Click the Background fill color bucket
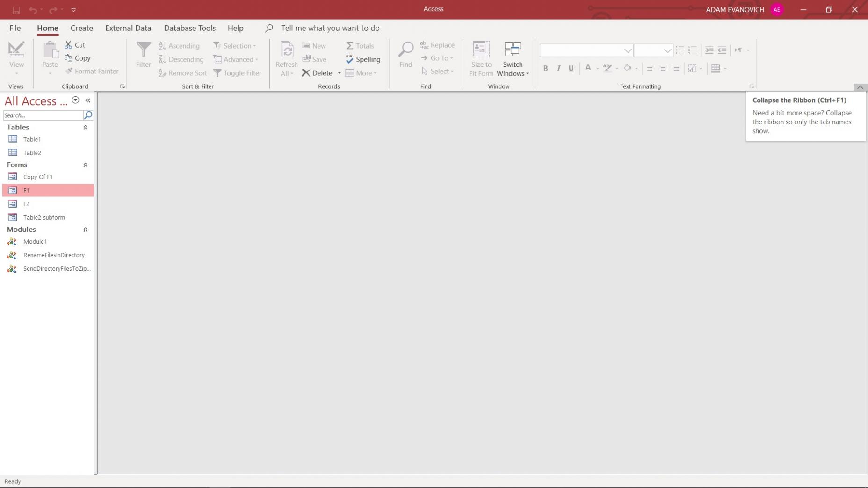Image resolution: width=868 pixels, height=488 pixels. tap(628, 68)
